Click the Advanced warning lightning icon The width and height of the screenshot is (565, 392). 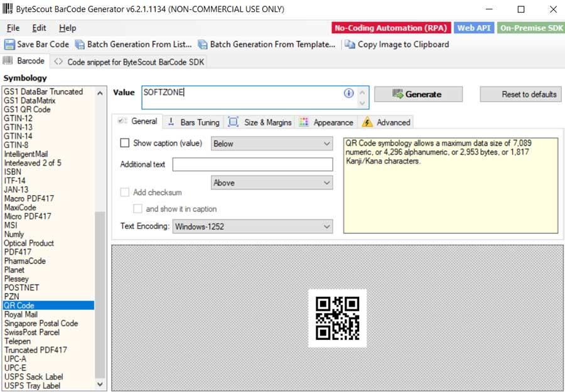tap(367, 122)
